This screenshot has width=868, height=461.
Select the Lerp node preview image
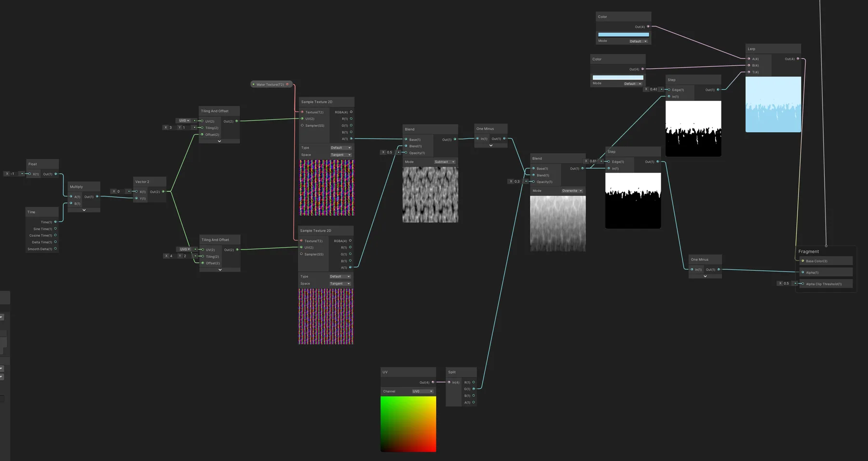[773, 104]
